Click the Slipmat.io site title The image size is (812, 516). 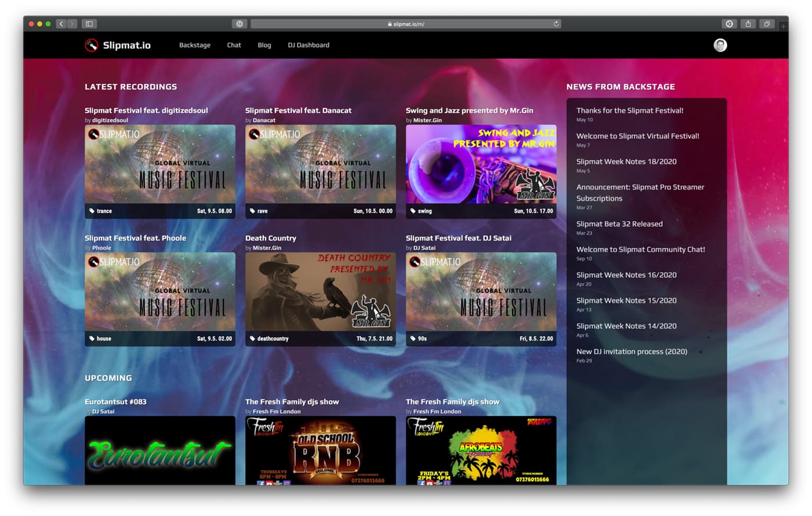(x=126, y=45)
